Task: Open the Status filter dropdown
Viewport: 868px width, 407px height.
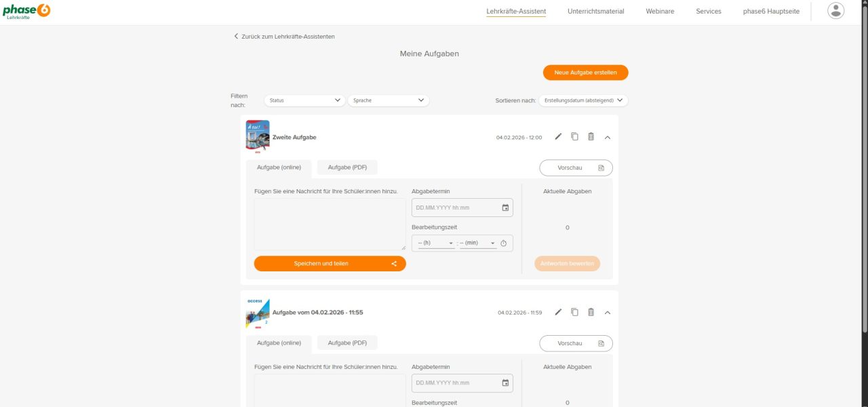Action: point(304,100)
